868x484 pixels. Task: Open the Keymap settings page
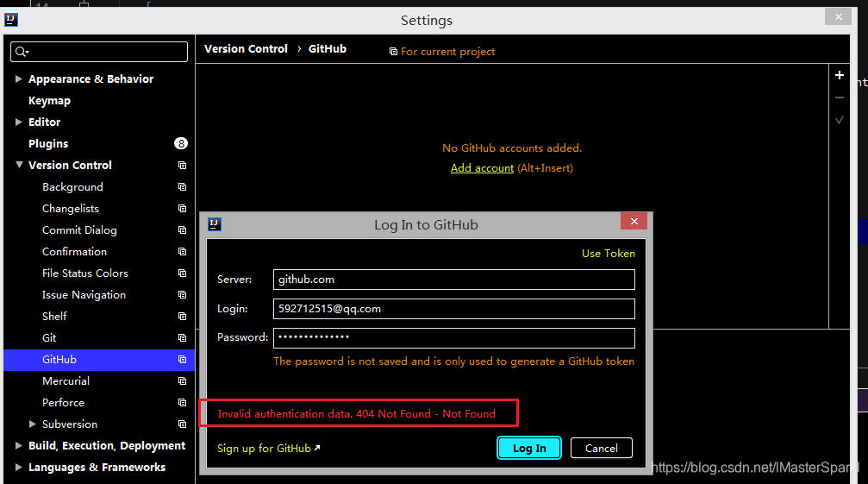(49, 101)
